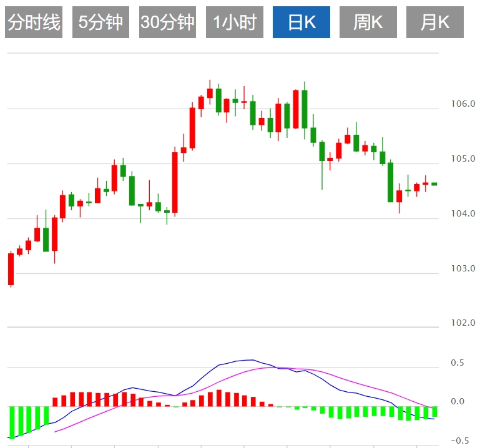Screen dimensions: 485x448
Task: Click the first red candlestick at chart left
Action: 11,269
